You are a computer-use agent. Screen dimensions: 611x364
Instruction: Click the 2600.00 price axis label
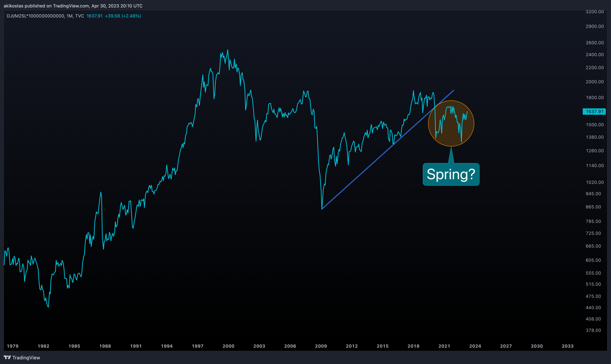pos(595,43)
